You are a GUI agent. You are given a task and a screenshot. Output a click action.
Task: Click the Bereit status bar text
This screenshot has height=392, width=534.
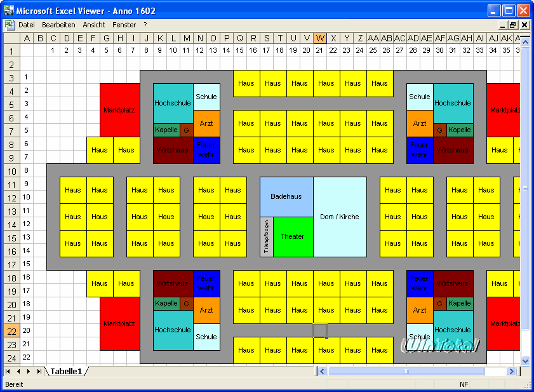click(x=14, y=384)
